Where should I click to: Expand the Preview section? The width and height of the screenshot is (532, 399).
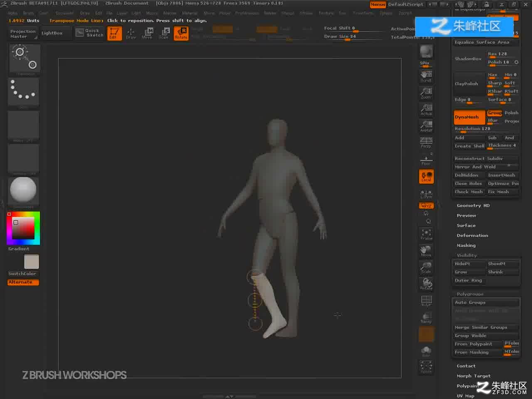coord(466,216)
